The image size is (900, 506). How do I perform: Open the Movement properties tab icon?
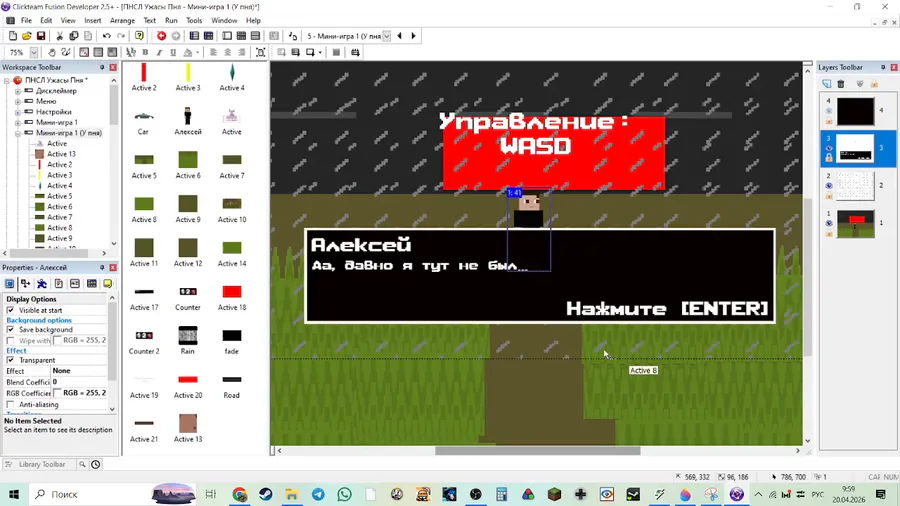[x=42, y=283]
